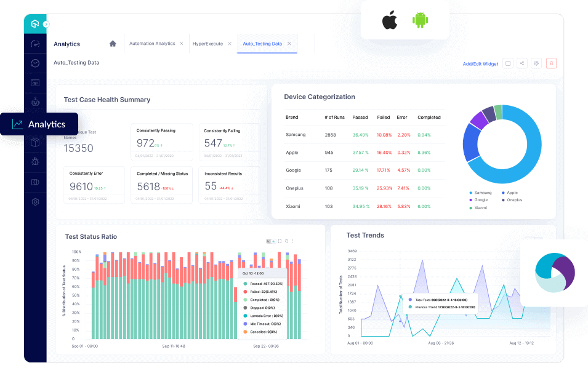Screen dimensions: 588x376
Task: Expand Test Status Ratio to fullscreen
Action: tap(280, 241)
